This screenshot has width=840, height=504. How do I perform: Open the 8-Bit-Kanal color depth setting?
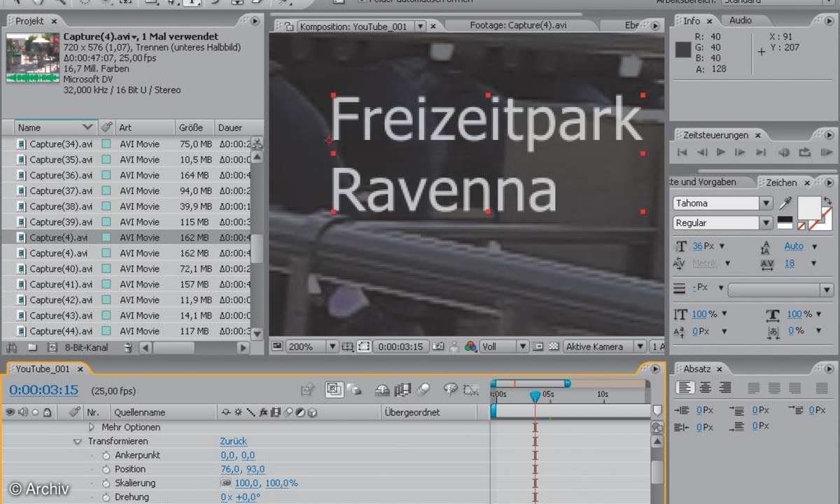point(86,347)
